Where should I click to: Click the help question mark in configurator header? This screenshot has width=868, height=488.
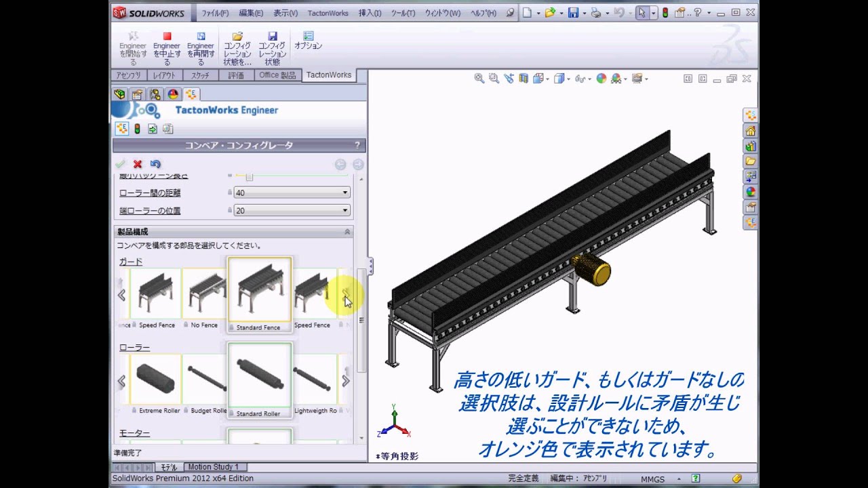357,145
